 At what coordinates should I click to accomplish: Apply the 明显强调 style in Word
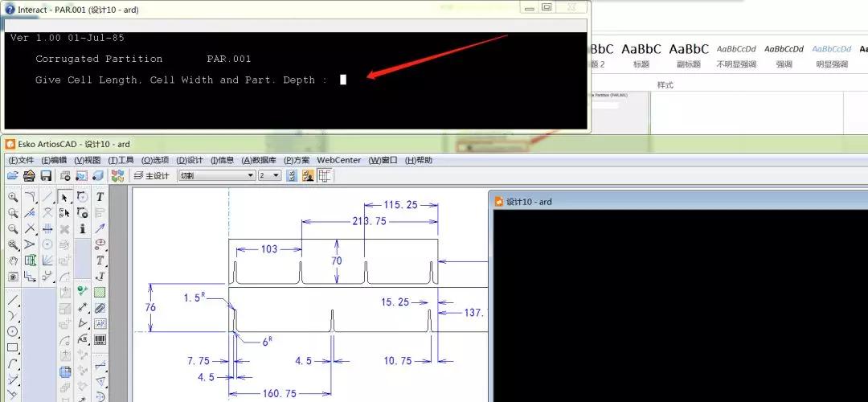831,54
